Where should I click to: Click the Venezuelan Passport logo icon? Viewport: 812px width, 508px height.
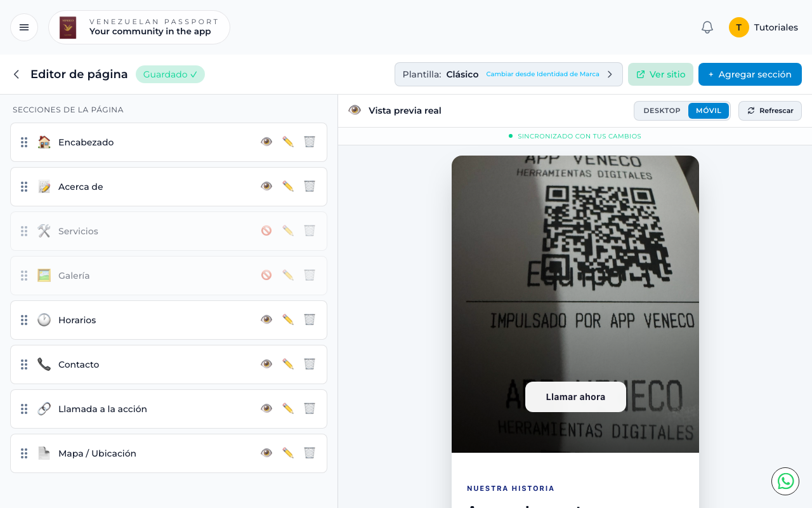[x=68, y=27]
